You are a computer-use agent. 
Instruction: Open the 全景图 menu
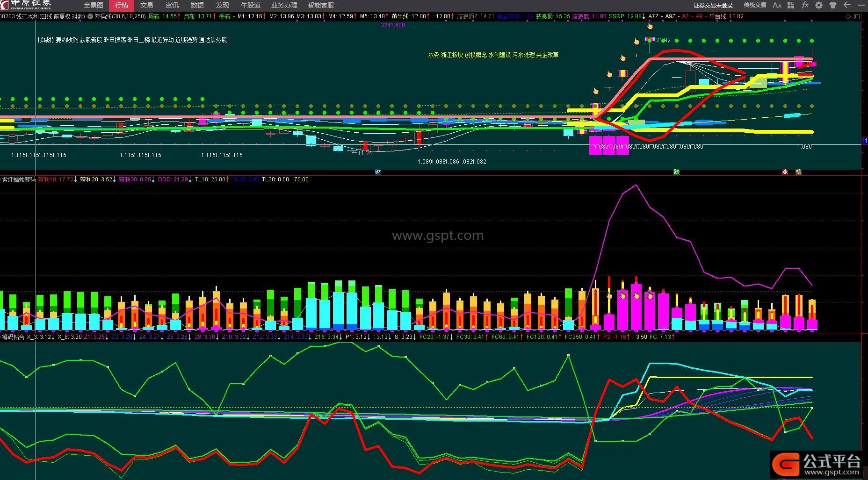tap(94, 5)
